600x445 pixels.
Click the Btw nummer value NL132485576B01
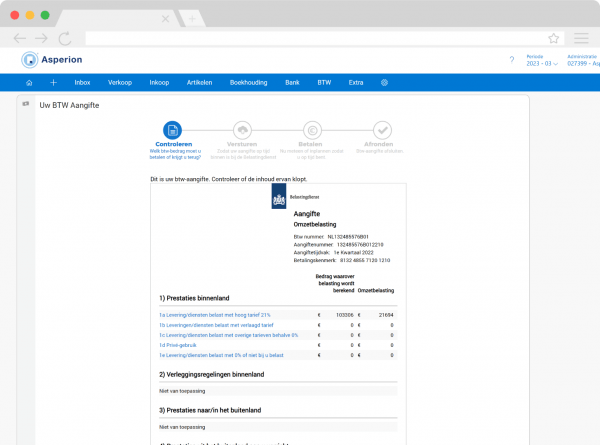[x=348, y=237]
